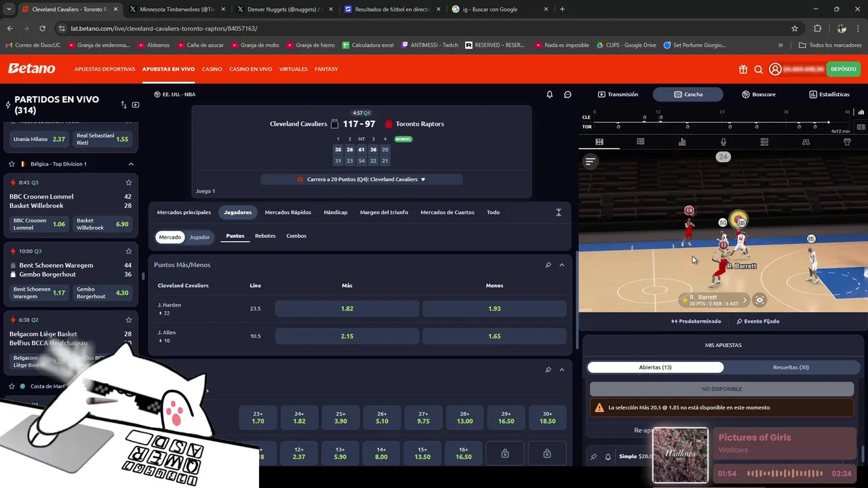Favorite Belgacom Liège Basket match star
This screenshot has width=868, height=488.
(x=129, y=319)
